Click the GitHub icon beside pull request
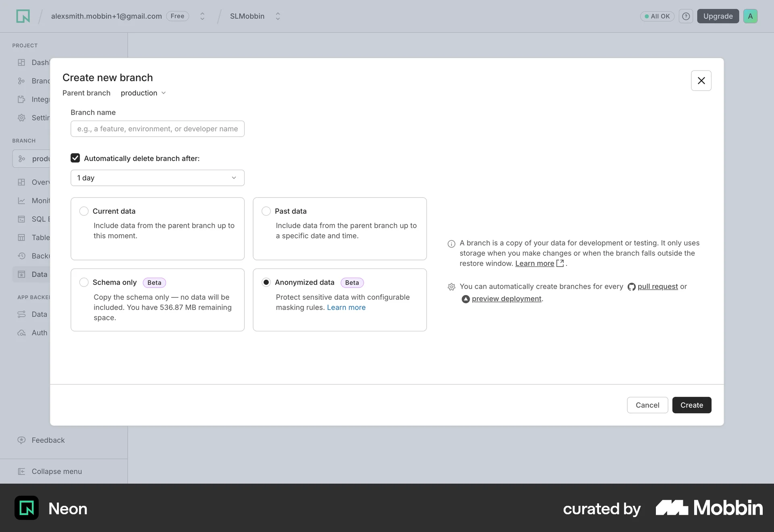Image resolution: width=774 pixels, height=532 pixels. (631, 287)
